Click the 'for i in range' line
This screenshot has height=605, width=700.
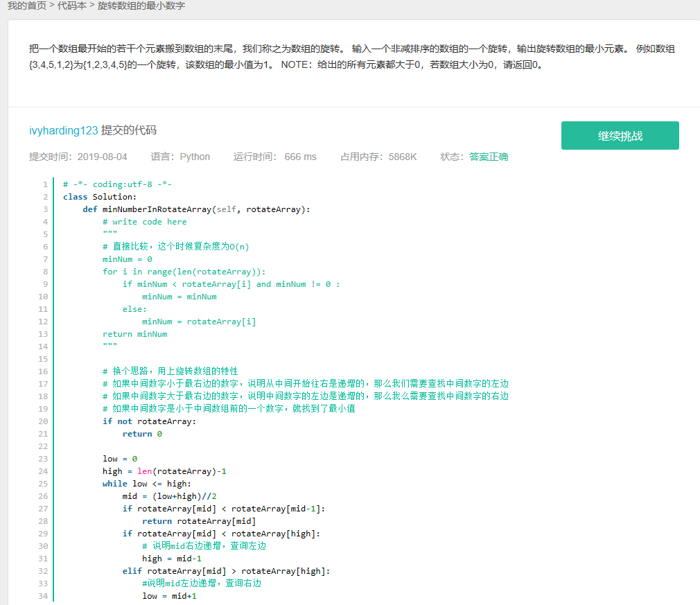(184, 272)
